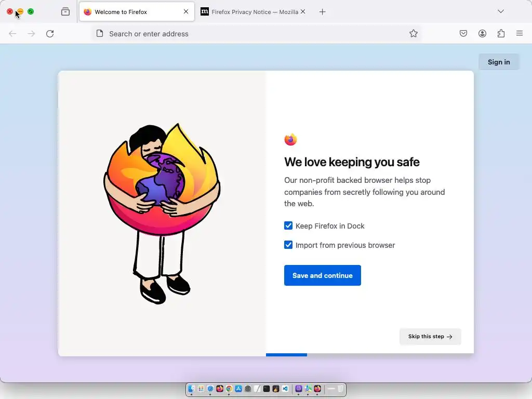Open Safari from the Dock
This screenshot has height=399, width=532.
pos(210,389)
